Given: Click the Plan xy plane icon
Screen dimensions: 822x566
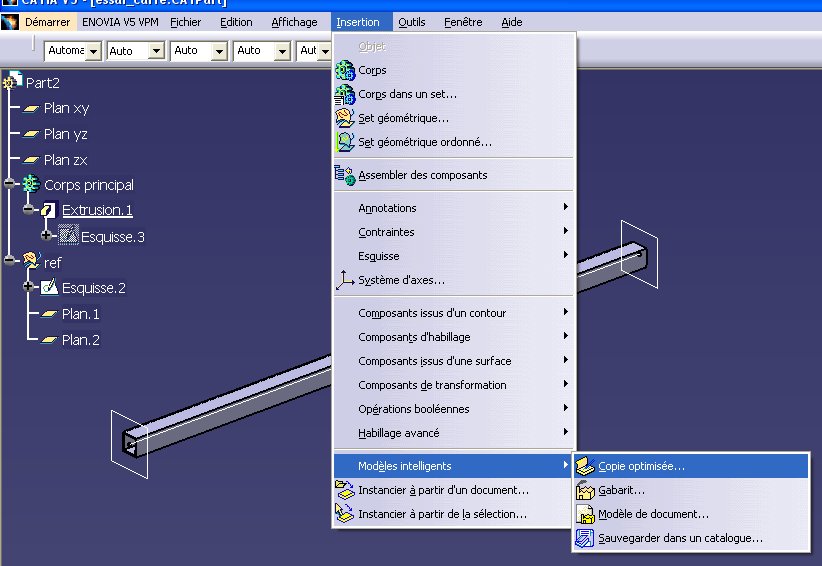Looking at the screenshot, I should pos(31,108).
